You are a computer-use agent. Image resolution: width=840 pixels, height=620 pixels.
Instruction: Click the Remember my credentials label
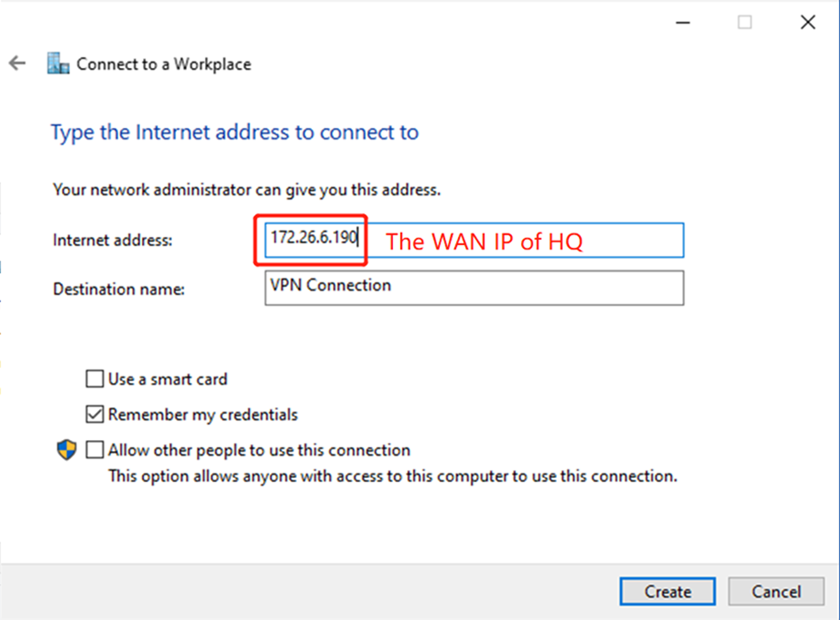pyautogui.click(x=203, y=414)
